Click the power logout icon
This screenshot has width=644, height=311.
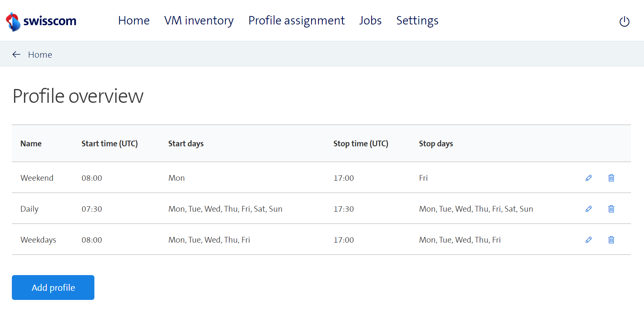(x=624, y=22)
